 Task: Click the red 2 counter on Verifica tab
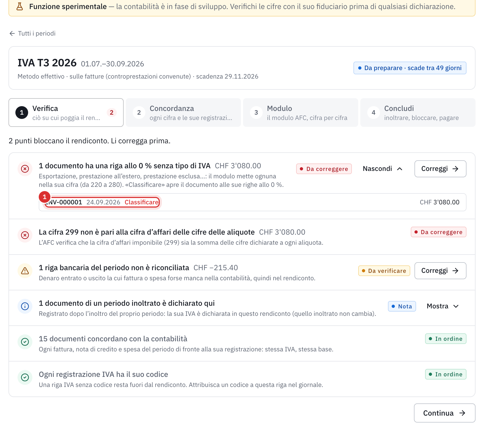(x=112, y=113)
